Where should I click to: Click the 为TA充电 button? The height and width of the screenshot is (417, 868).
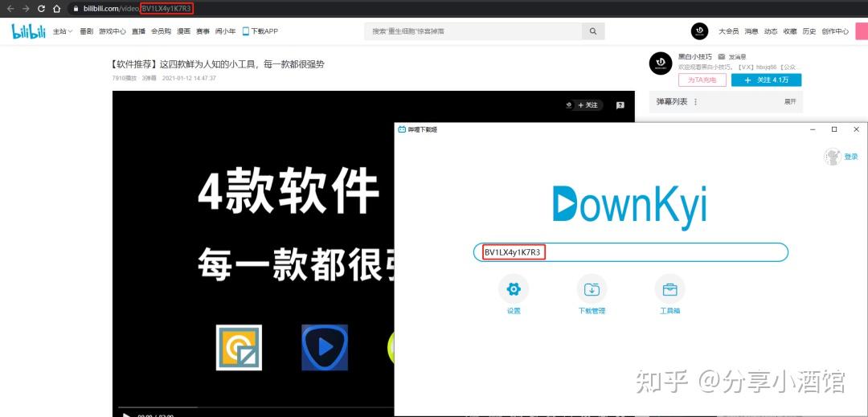[x=702, y=80]
